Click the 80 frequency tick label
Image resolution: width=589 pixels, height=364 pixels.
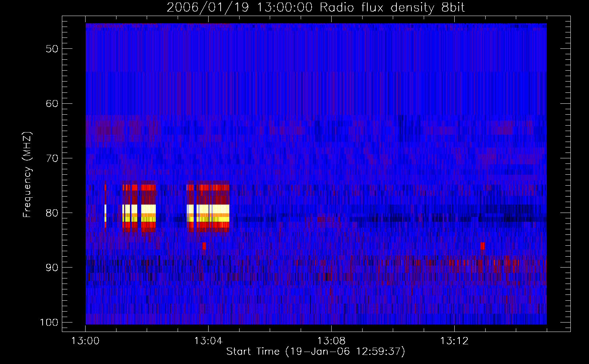tap(52, 213)
